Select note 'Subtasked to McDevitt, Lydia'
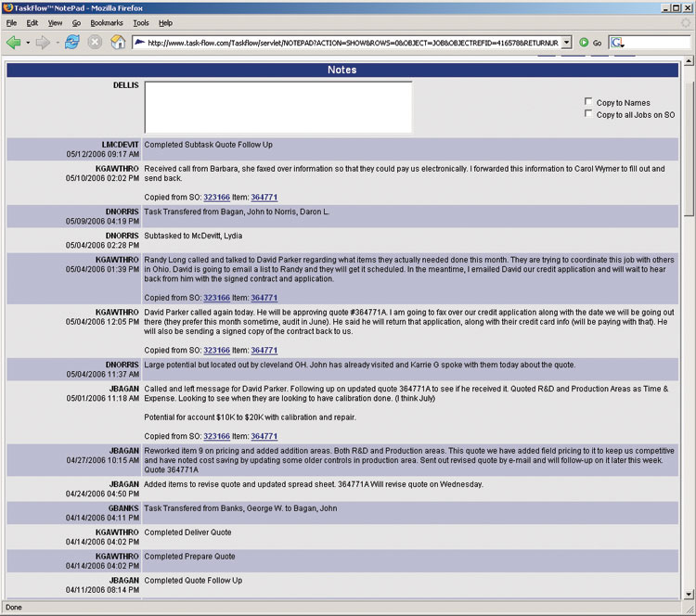The width and height of the screenshot is (696, 616). click(193, 236)
